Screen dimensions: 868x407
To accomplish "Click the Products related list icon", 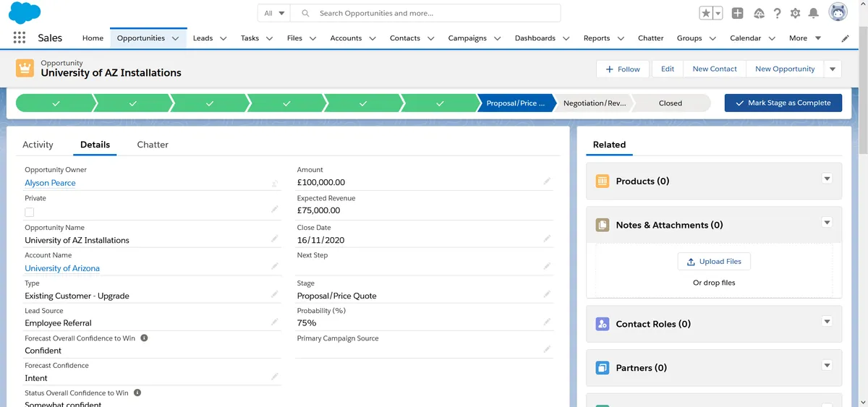I will 603,181.
